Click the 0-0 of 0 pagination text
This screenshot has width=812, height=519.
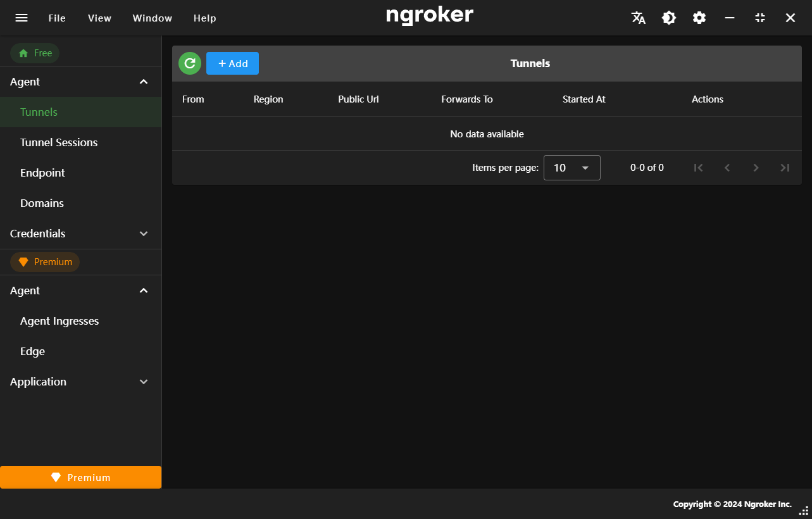pos(647,168)
